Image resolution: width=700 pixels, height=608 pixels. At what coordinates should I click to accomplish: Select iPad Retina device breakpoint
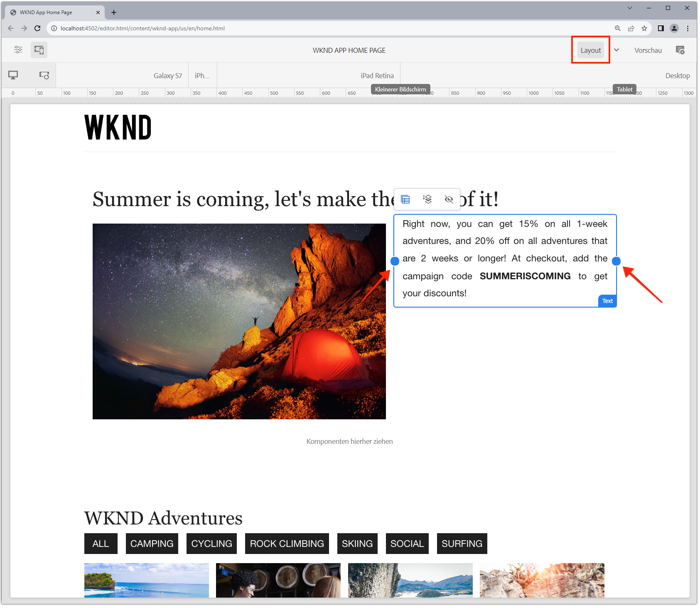[x=377, y=76]
